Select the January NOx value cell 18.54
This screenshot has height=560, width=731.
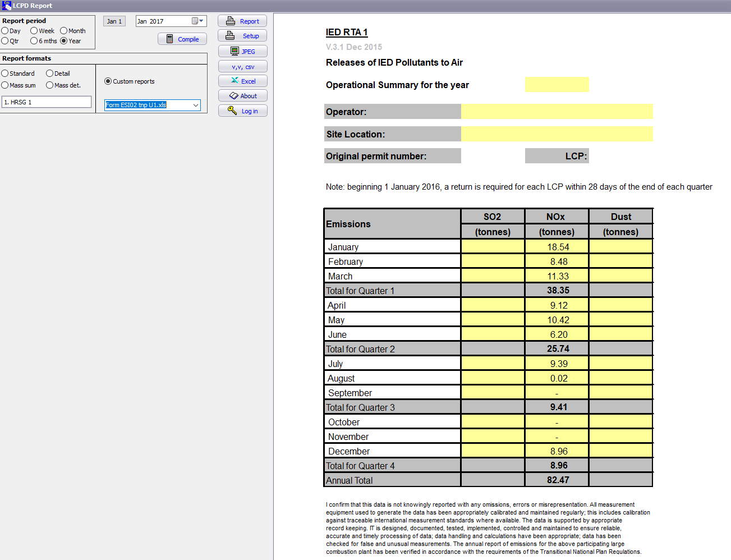coord(557,247)
